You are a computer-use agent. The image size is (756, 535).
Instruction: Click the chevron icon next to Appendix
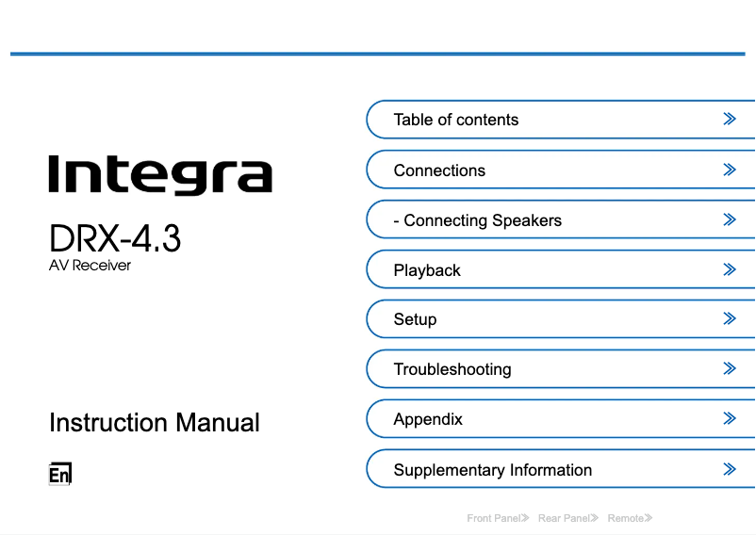729,419
